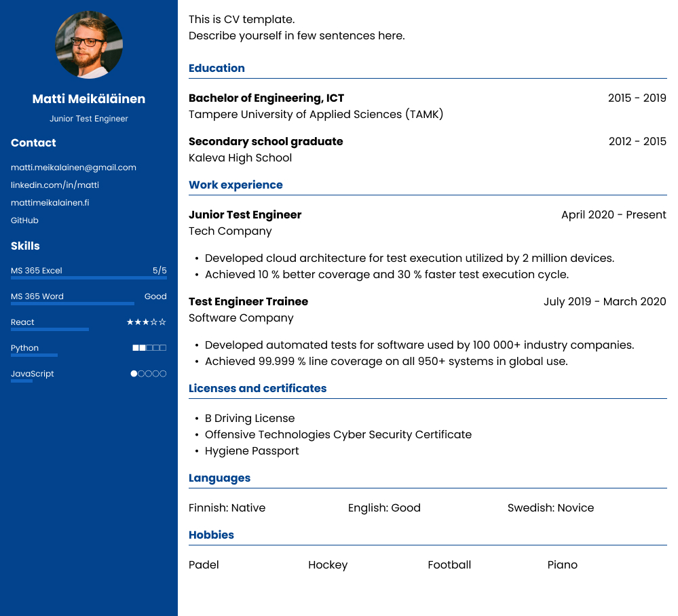Click the name Matti Meikäläinen
The height and width of the screenshot is (616, 678).
[x=89, y=98]
